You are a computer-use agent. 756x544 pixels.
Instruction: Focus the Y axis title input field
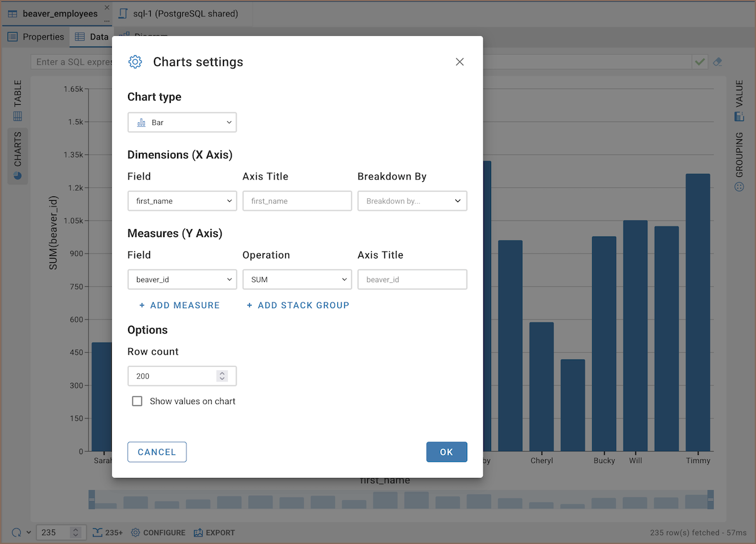412,279
